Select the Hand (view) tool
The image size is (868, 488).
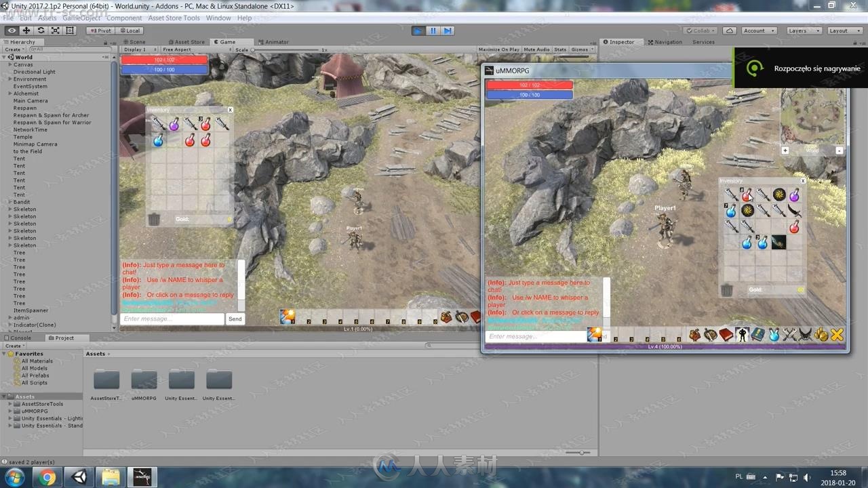[12, 30]
